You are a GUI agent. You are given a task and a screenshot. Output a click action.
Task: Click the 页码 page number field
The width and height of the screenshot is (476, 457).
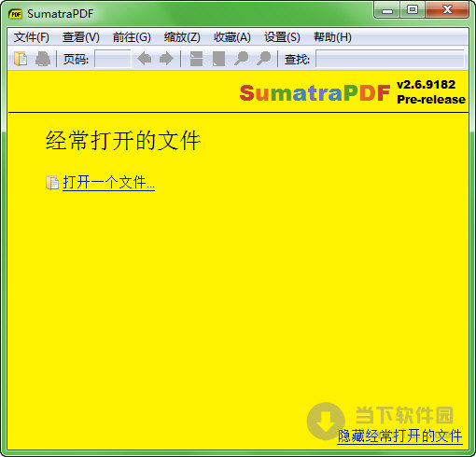113,59
